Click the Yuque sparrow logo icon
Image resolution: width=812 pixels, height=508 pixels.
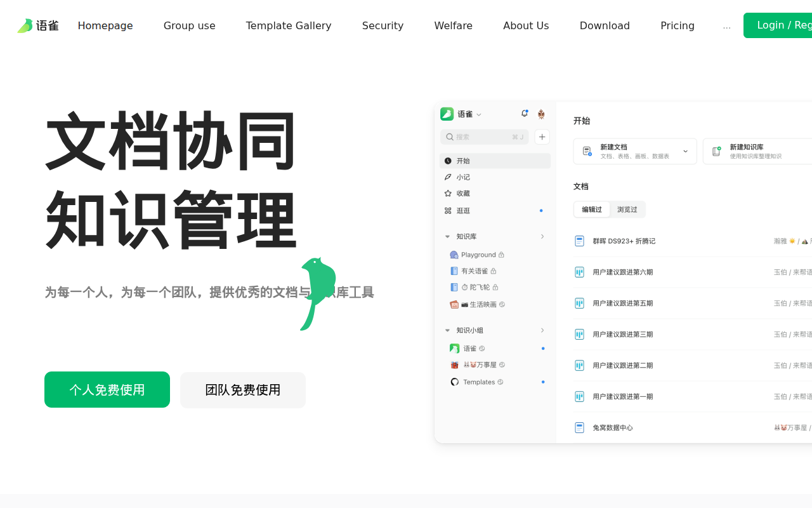point(24,25)
